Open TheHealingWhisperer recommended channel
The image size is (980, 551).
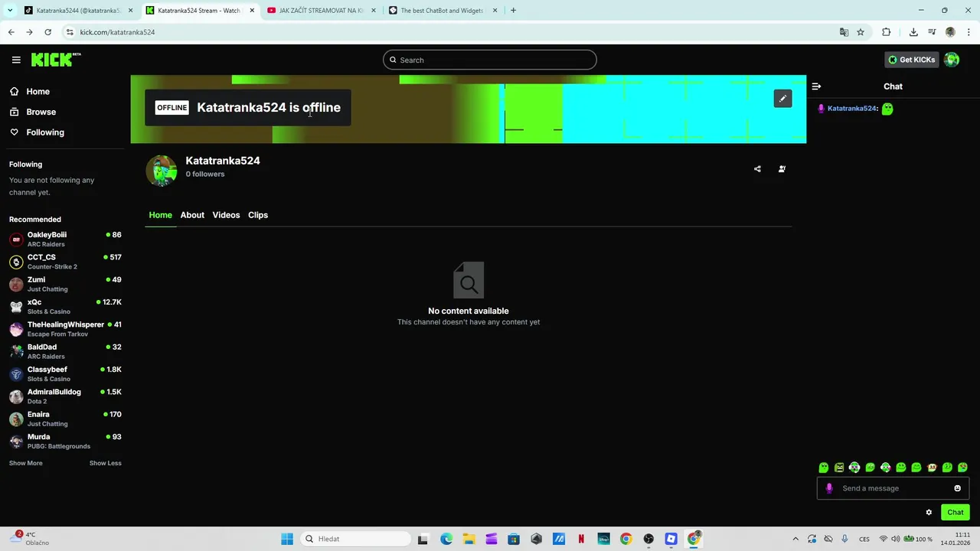pyautogui.click(x=65, y=329)
